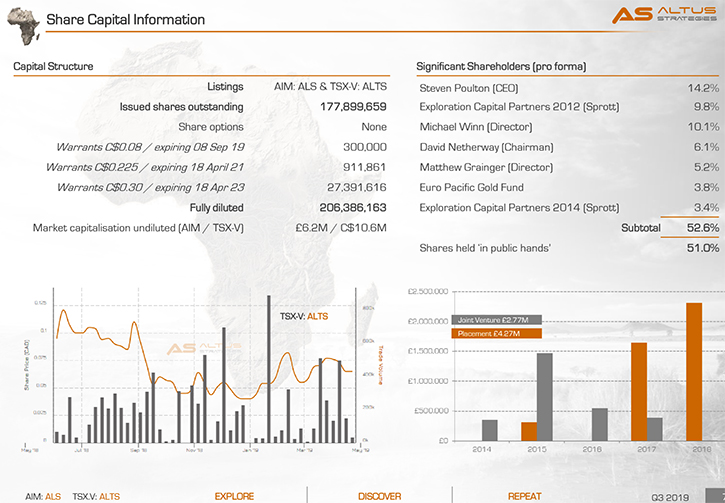The image size is (725, 503).
Task: Click the 'Issued shares outstanding' label
Action: click(x=181, y=107)
